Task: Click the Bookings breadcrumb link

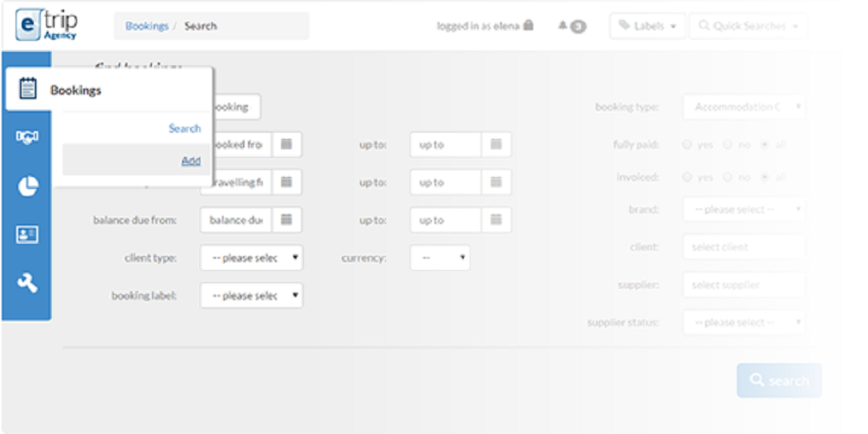Action: point(147,26)
